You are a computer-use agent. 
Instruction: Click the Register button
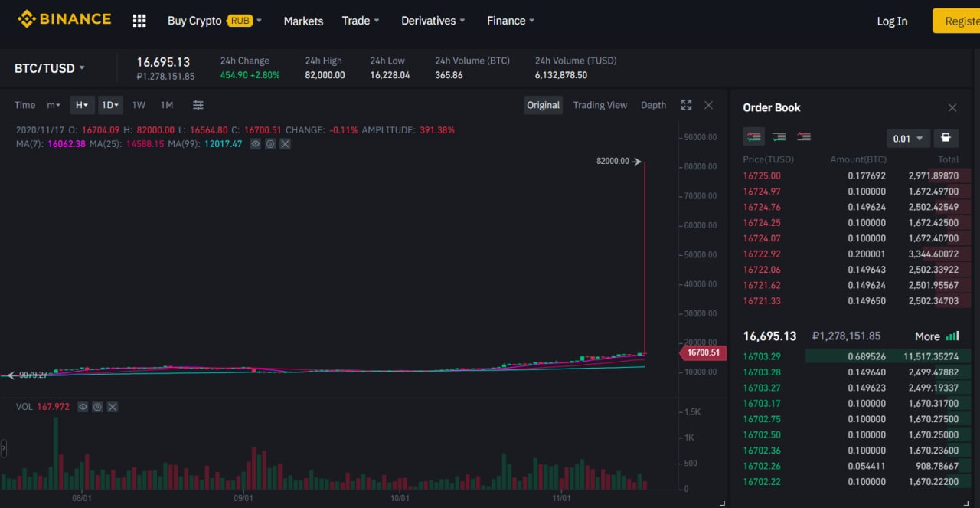956,21
